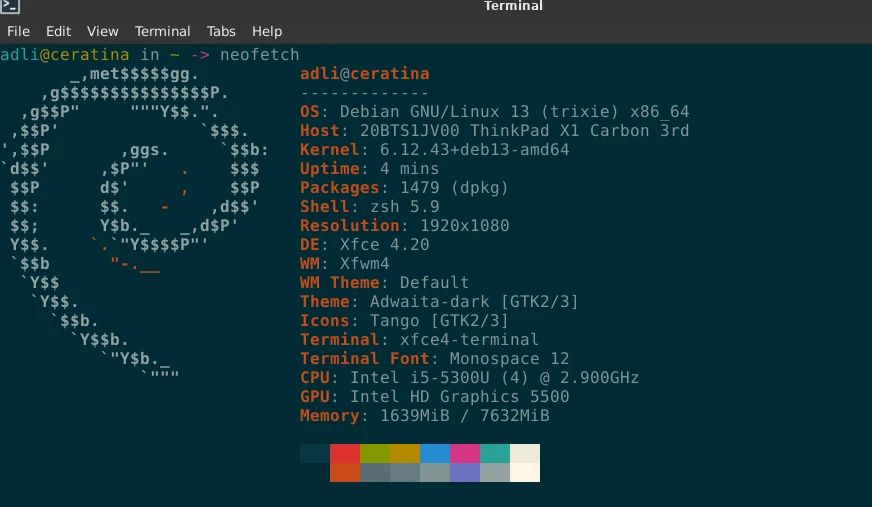Click the beige color block in top row
Screen dimensions: 872x507
pos(525,454)
